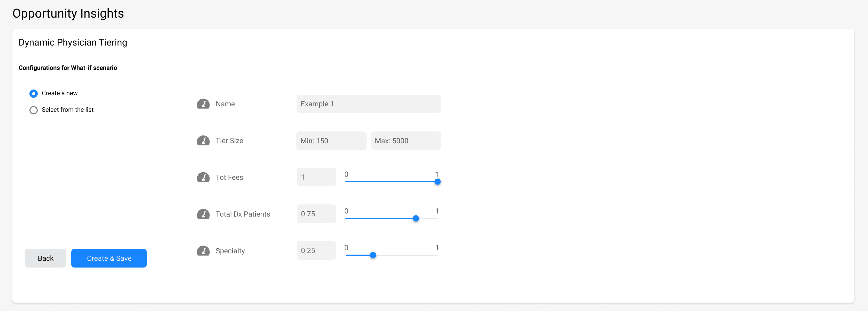
Task: Click the Tier Size Max: 5000 field
Action: pos(405,141)
